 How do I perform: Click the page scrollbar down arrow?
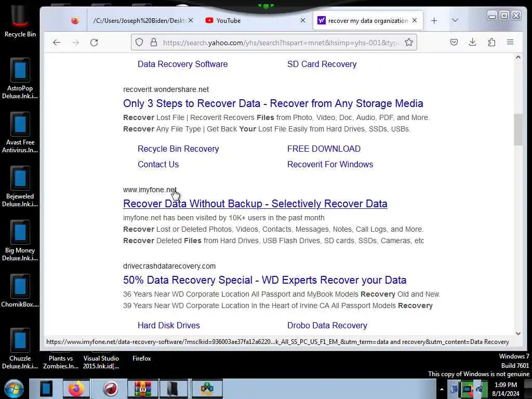tap(518, 334)
